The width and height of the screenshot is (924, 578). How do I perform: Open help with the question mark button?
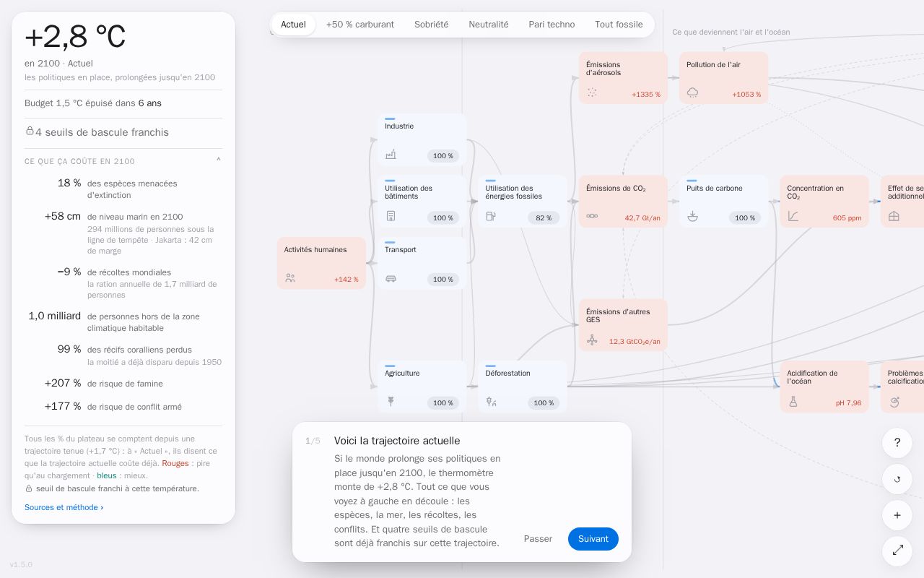[897, 443]
